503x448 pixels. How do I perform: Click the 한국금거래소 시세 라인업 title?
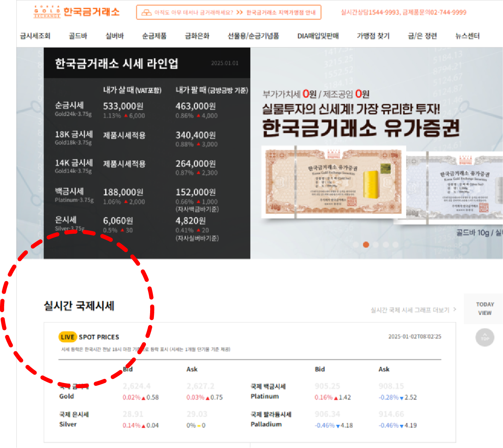pyautogui.click(x=116, y=63)
